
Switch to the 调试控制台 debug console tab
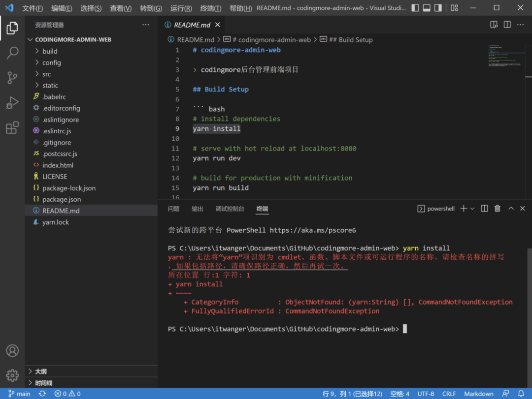click(x=230, y=209)
